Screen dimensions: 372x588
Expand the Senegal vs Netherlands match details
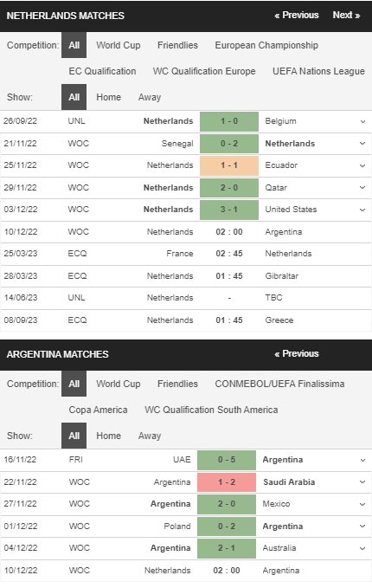[x=362, y=144]
